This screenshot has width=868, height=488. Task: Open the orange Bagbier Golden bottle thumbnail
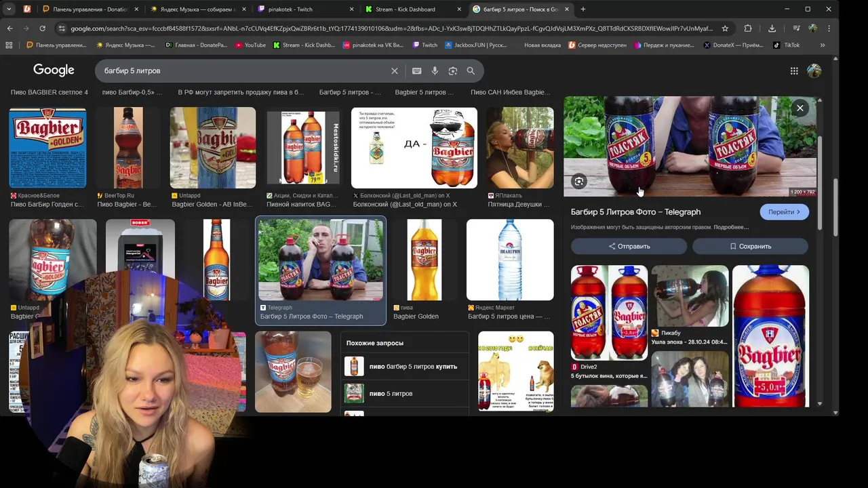(424, 260)
